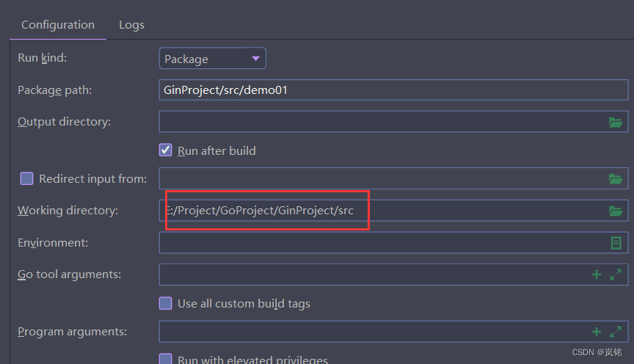634x364 pixels.
Task: Add Go tool arguments macro plus icon
Action: tap(597, 274)
